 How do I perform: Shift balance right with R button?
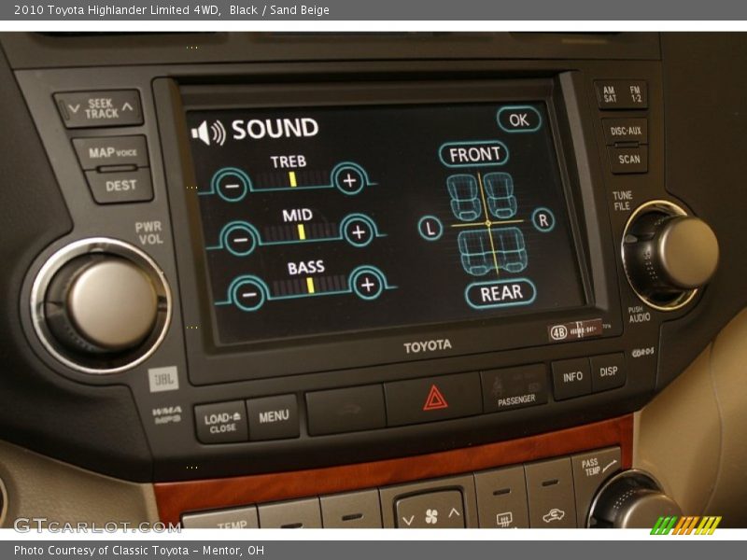(x=543, y=220)
